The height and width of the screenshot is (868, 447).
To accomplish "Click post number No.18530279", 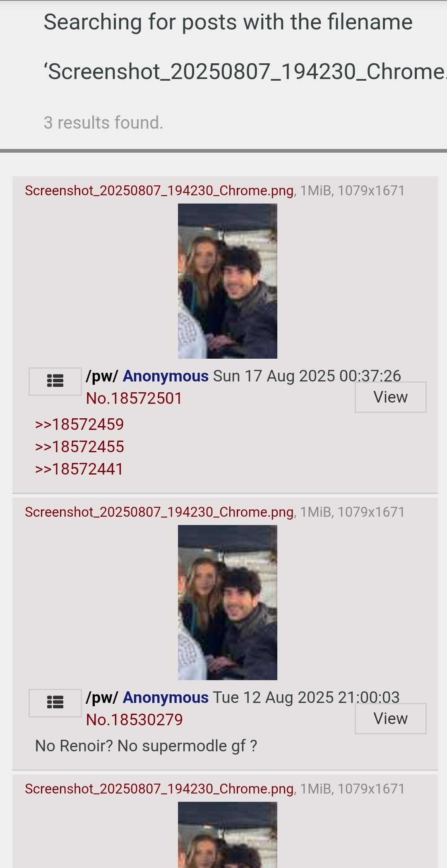I will pos(135,720).
